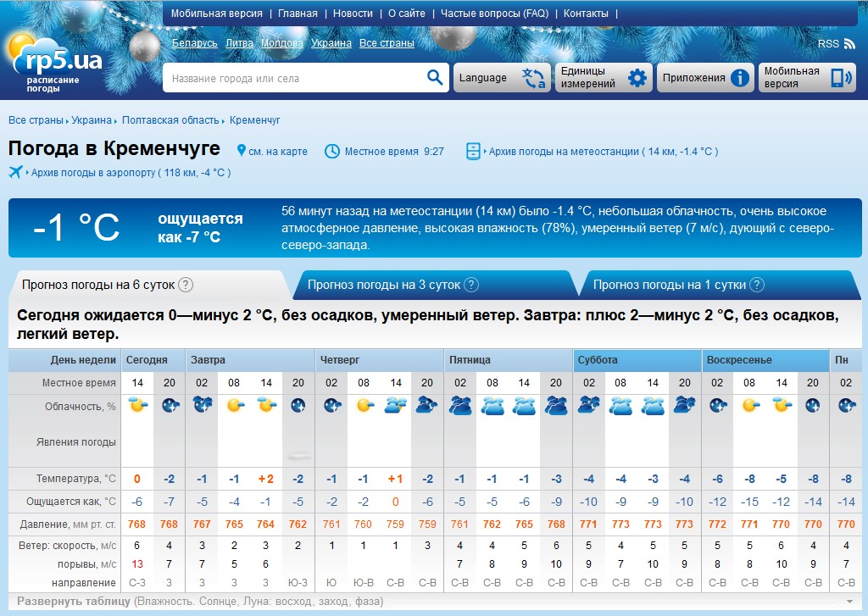The width and height of the screenshot is (868, 616).
Task: Click the search magnifier icon
Action: pyautogui.click(x=435, y=78)
